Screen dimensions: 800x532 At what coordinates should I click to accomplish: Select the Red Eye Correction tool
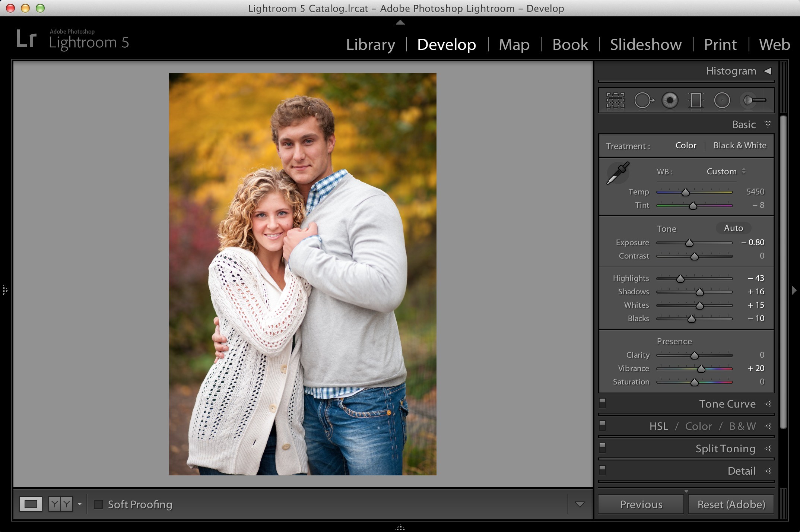pos(670,101)
